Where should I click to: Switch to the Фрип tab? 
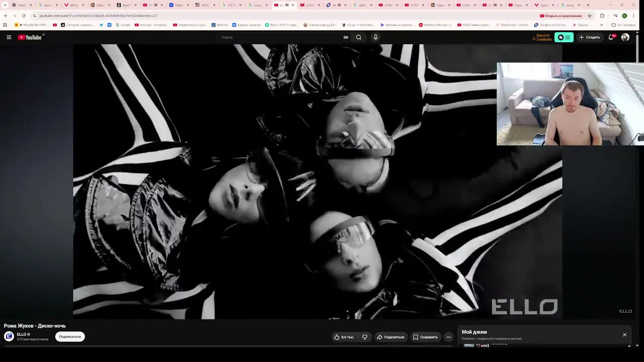[126, 5]
